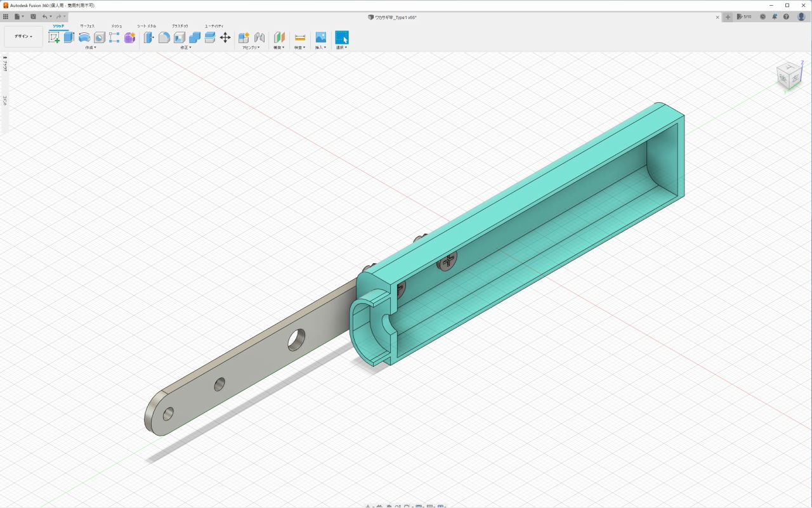Switch to the ユーティリティ tab
Screen dimensions: 812x508
[214, 26]
